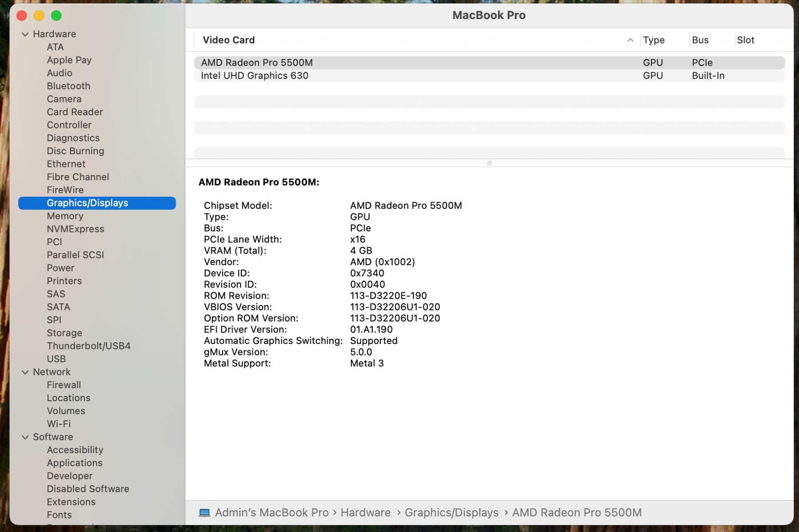Select AMD Radeon Pro 5500M row

click(489, 63)
